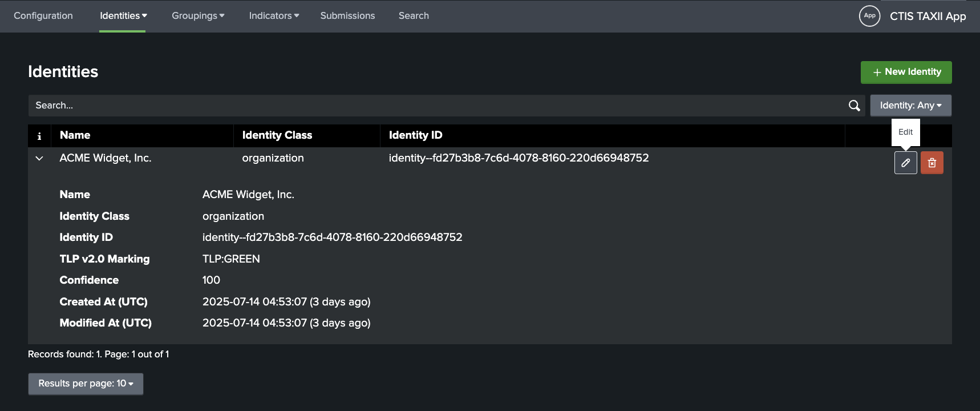
Task: Open the Results per page dropdown
Action: pyautogui.click(x=86, y=384)
